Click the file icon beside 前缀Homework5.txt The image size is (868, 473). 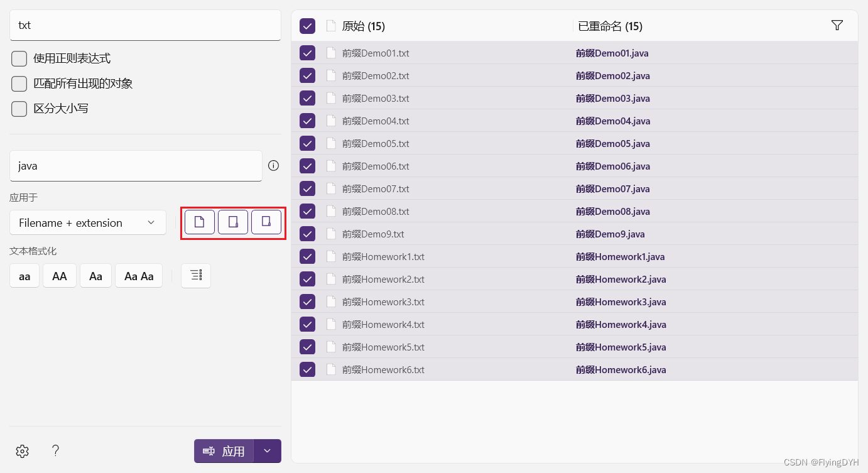pyautogui.click(x=331, y=347)
